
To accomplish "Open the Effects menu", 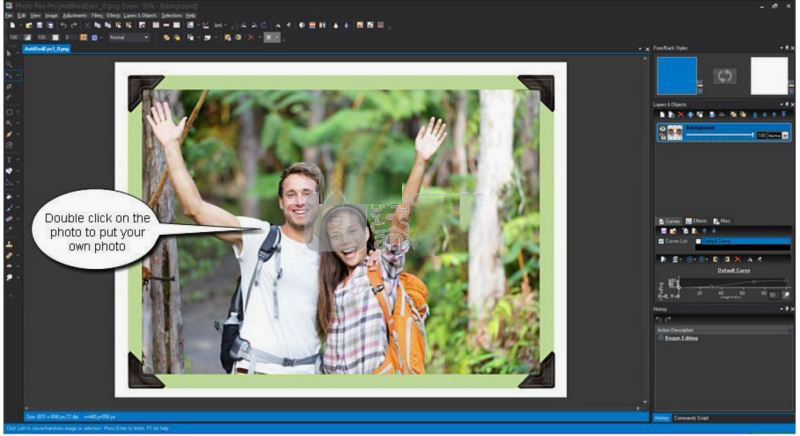I will click(113, 16).
